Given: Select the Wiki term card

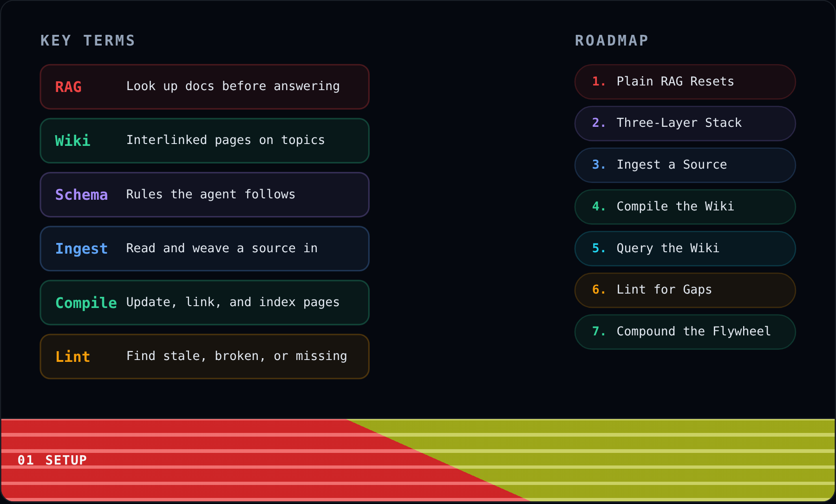Looking at the screenshot, I should pos(205,141).
